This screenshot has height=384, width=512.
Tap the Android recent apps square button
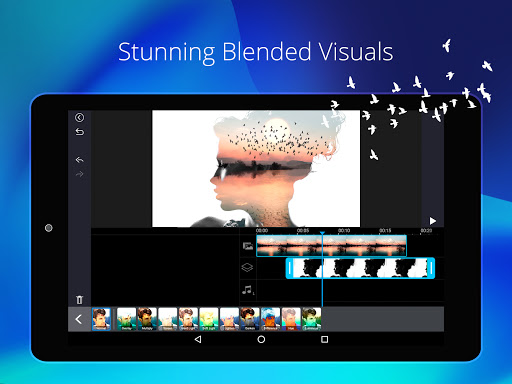(324, 339)
